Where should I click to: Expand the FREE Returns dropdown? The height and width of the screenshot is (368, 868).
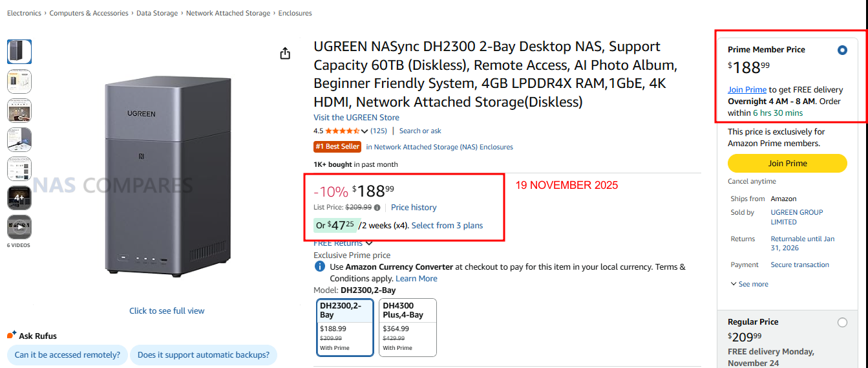(369, 243)
